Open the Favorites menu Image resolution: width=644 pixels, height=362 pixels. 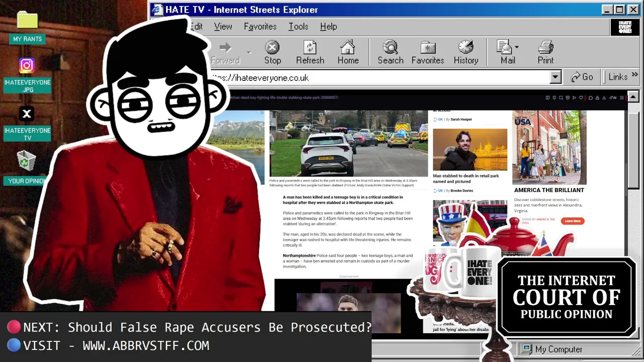pos(260,27)
